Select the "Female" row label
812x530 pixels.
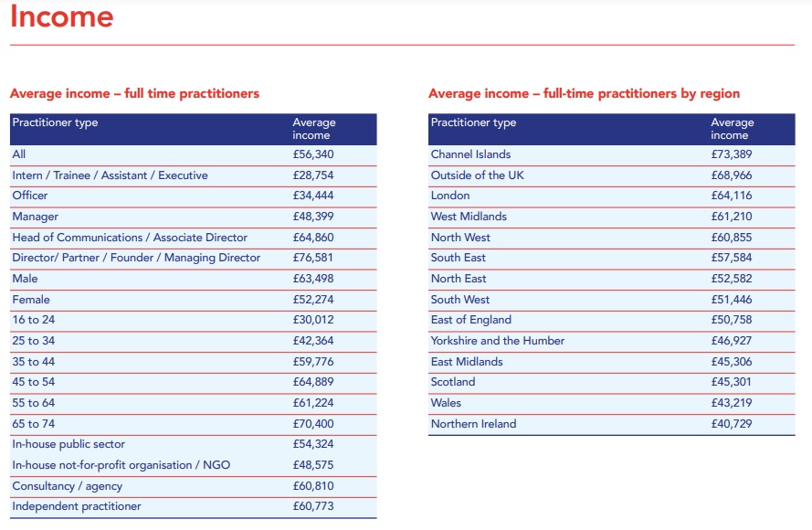pos(31,300)
